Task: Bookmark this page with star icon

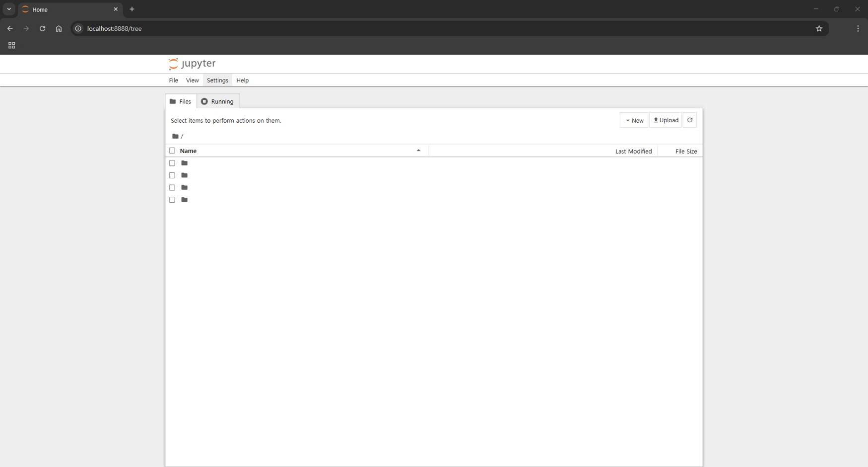Action: [x=819, y=29]
